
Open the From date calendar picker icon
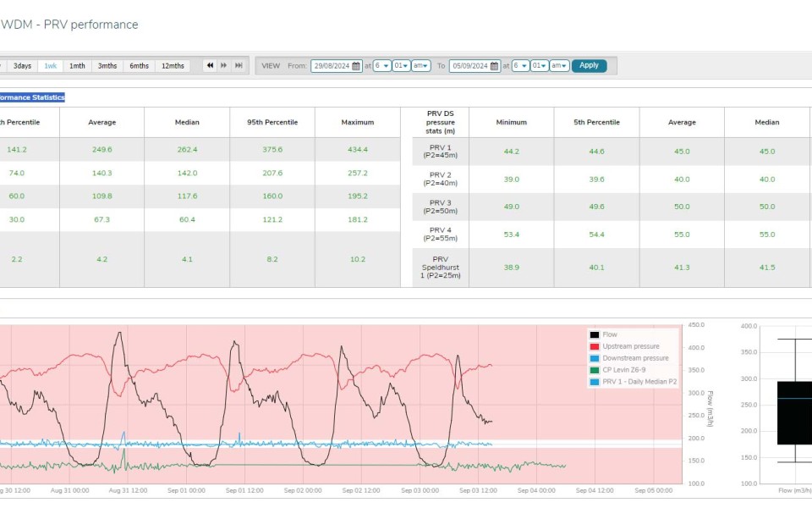click(356, 66)
